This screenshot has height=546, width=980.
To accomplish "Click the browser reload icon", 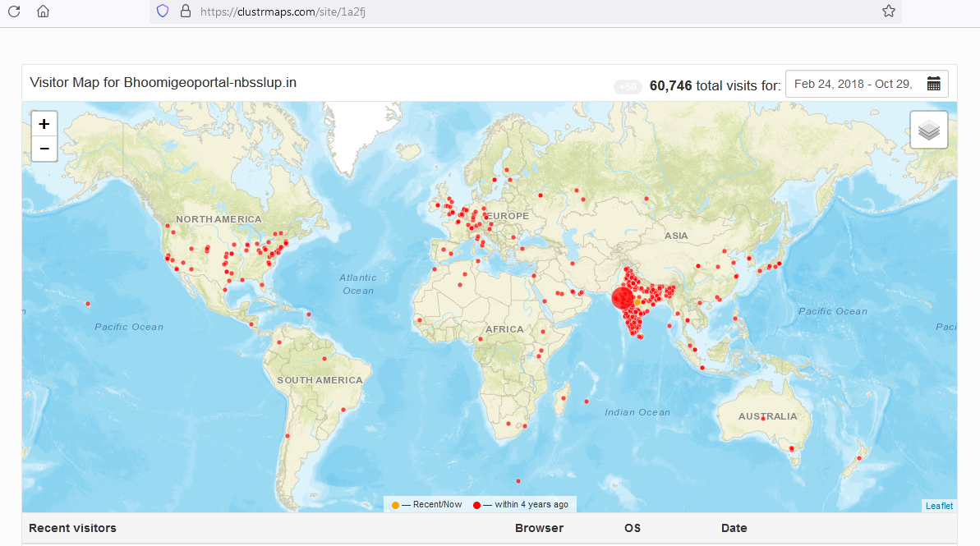I will 14,11.
